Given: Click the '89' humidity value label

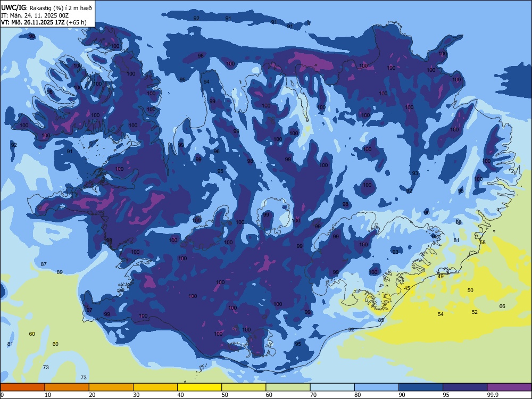Looking at the screenshot, I should 60,272.
